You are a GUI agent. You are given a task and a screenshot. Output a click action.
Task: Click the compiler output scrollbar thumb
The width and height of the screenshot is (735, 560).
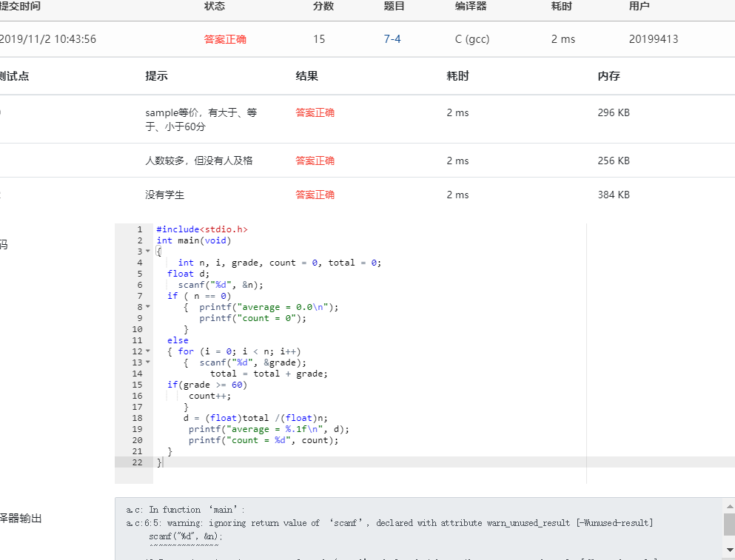[729, 524]
